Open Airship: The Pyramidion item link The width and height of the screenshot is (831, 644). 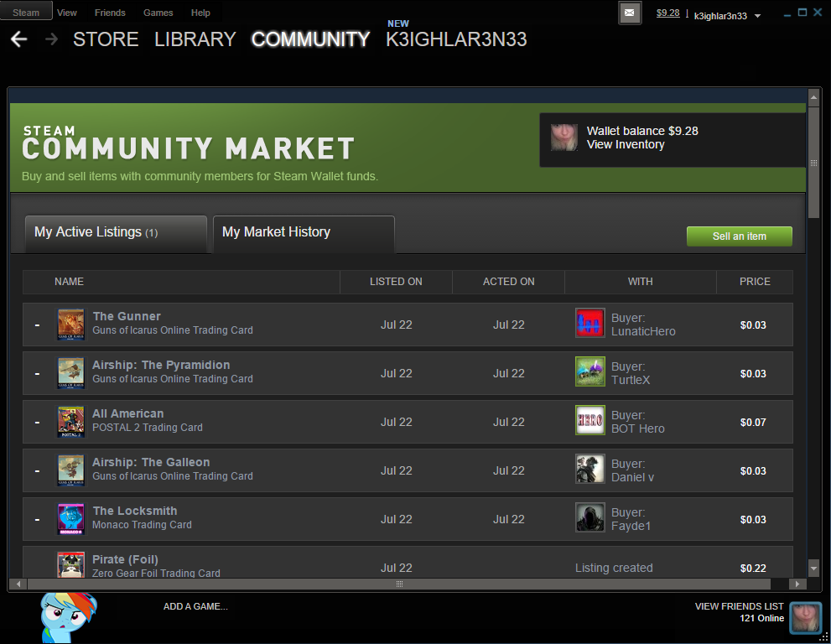coord(161,366)
